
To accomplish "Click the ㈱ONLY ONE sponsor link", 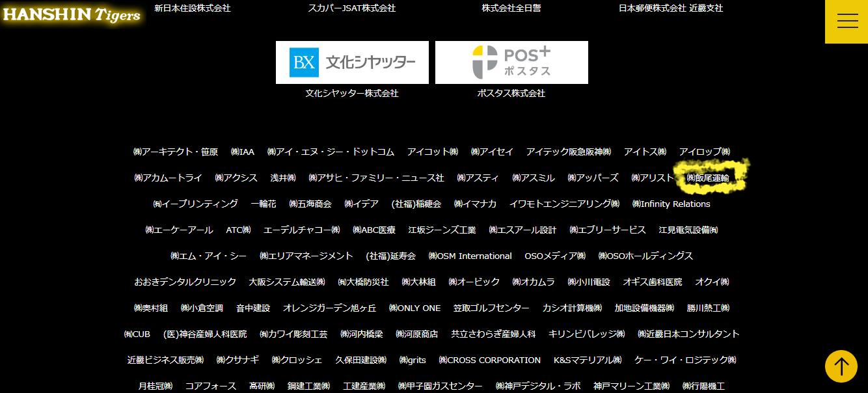I will pyautogui.click(x=414, y=308).
